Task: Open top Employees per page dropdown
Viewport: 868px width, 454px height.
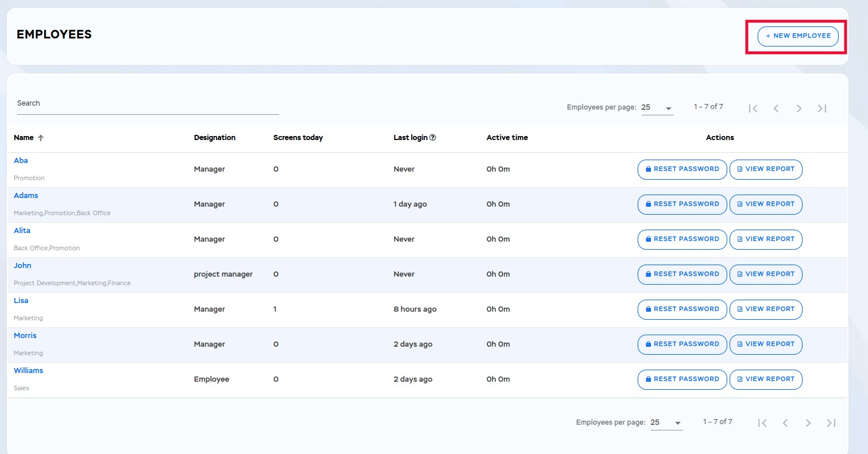Action: (657, 108)
